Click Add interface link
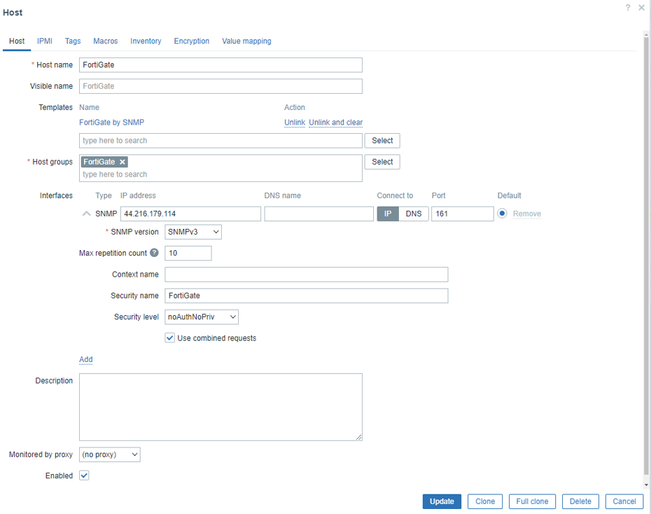 click(86, 359)
